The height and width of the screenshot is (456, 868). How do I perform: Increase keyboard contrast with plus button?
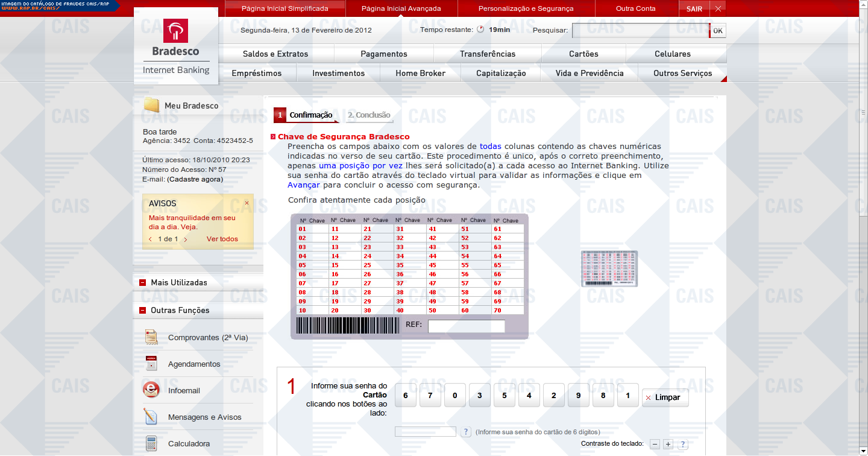click(668, 444)
